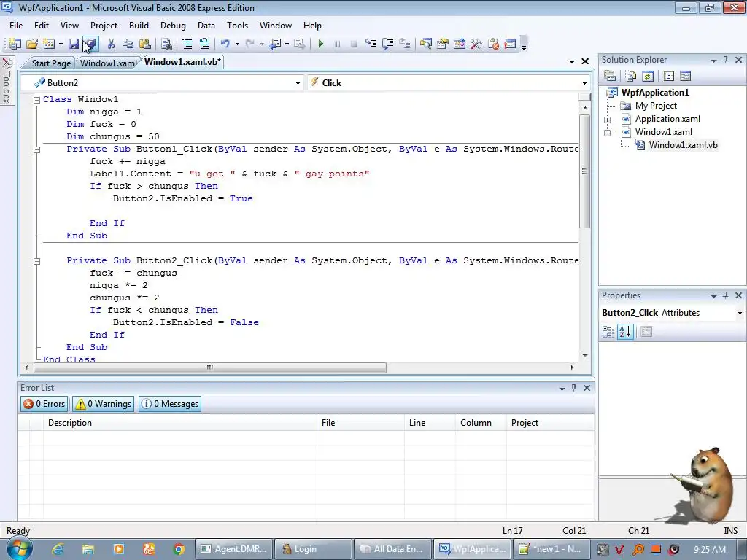This screenshot has width=747, height=560.
Task: Uncomment the selected lines icon
Action: click(x=204, y=44)
